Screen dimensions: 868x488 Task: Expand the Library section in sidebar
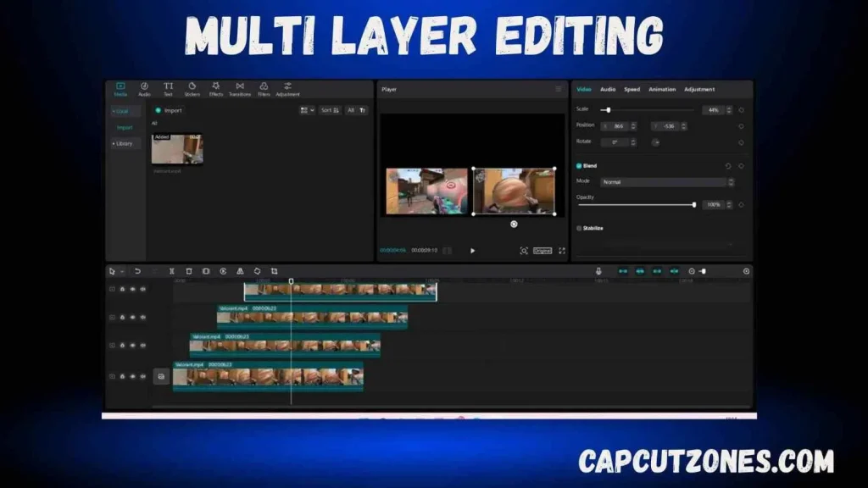124,143
